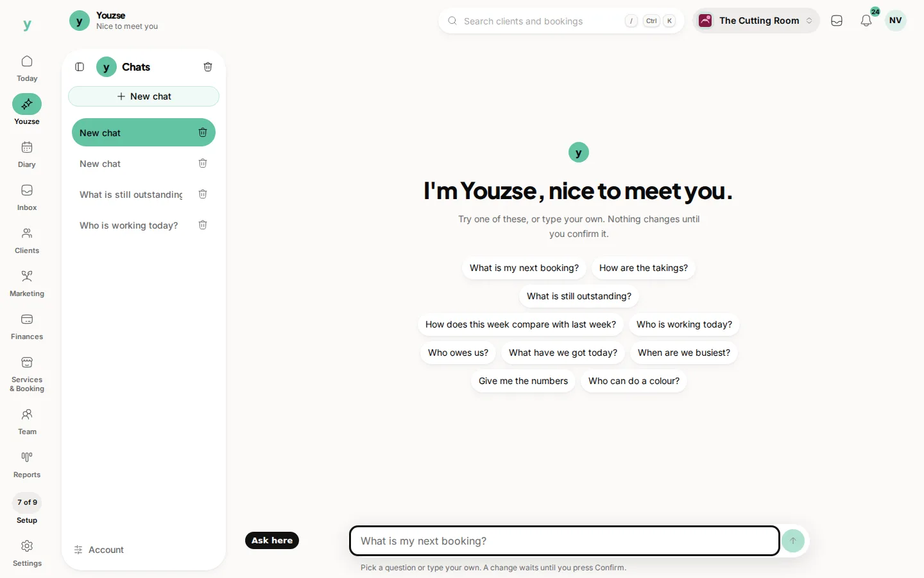
Task: Open the 'Who is working today?' chat history
Action: click(x=128, y=225)
